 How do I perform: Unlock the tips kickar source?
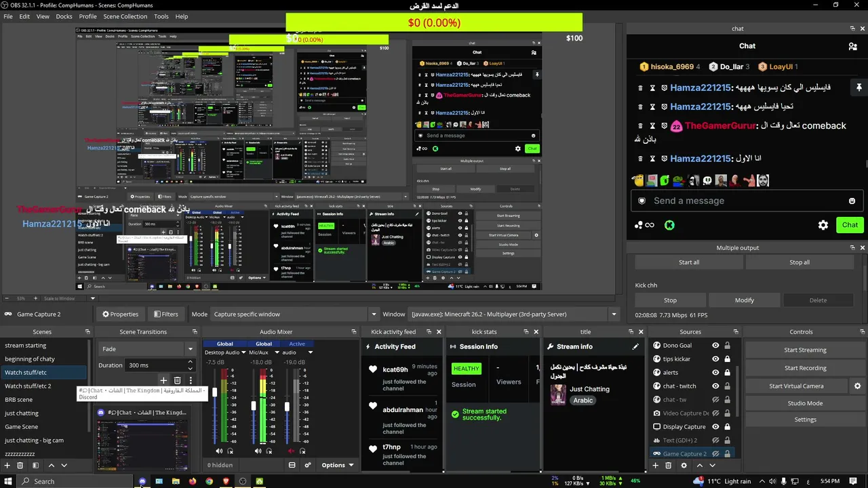[x=727, y=359]
